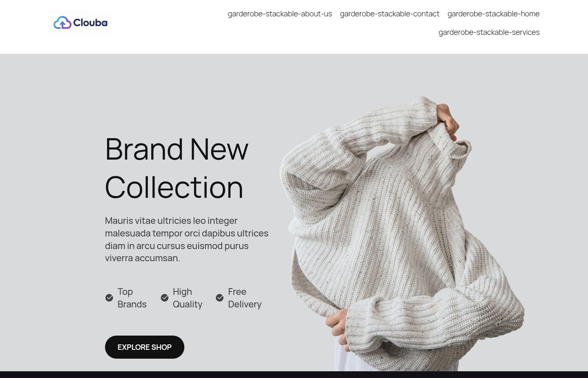Click the Mauris vitae ultricies description paragraph
The image size is (588, 378).
pyautogui.click(x=187, y=239)
